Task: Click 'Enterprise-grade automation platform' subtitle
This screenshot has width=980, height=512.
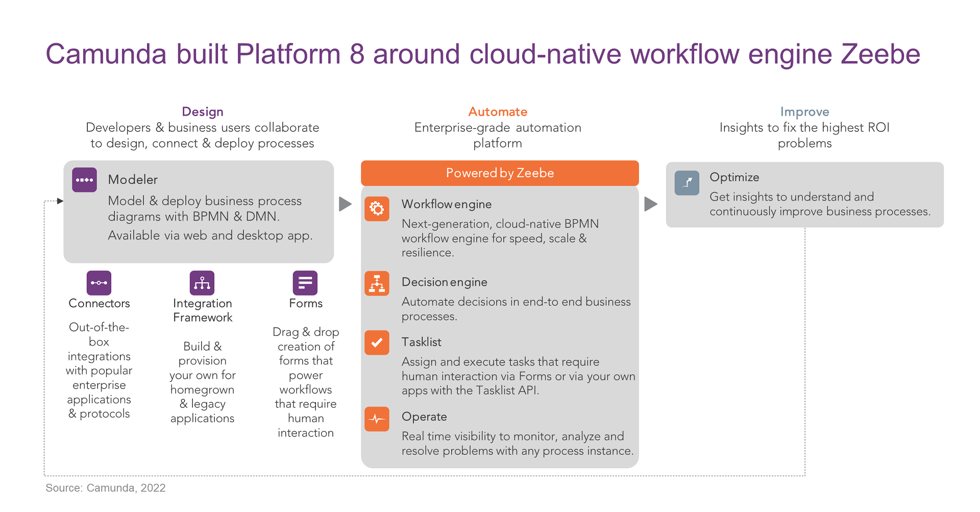Action: pyautogui.click(x=498, y=135)
